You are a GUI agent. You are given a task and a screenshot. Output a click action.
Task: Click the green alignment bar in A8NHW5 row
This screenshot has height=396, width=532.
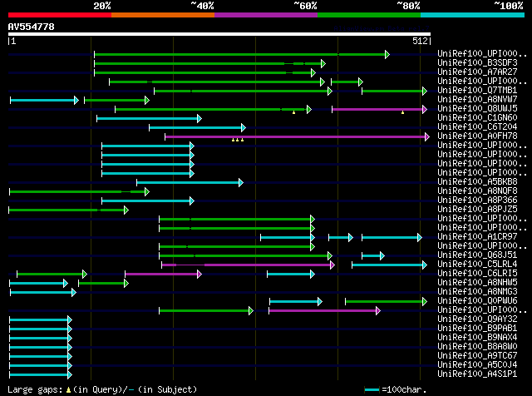coord(103,283)
